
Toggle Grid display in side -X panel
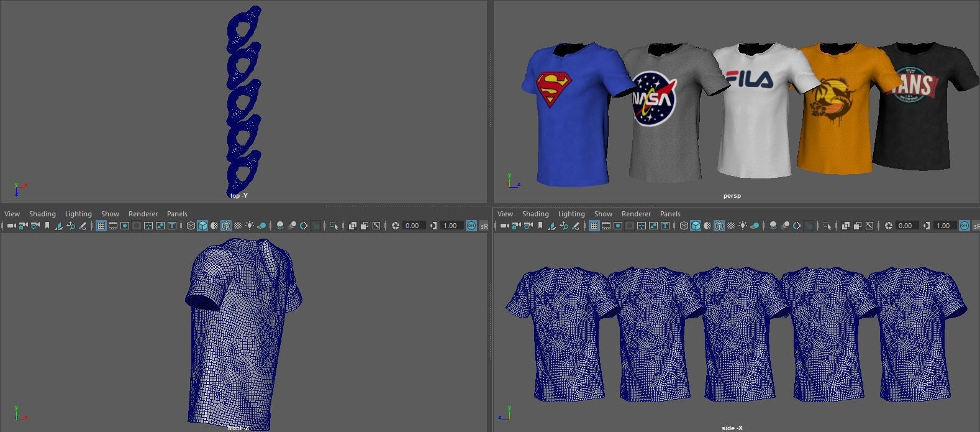(x=594, y=226)
